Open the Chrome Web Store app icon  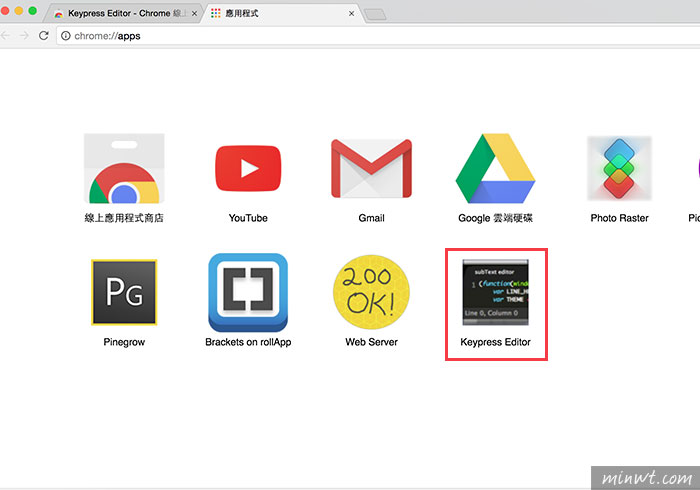(x=124, y=168)
